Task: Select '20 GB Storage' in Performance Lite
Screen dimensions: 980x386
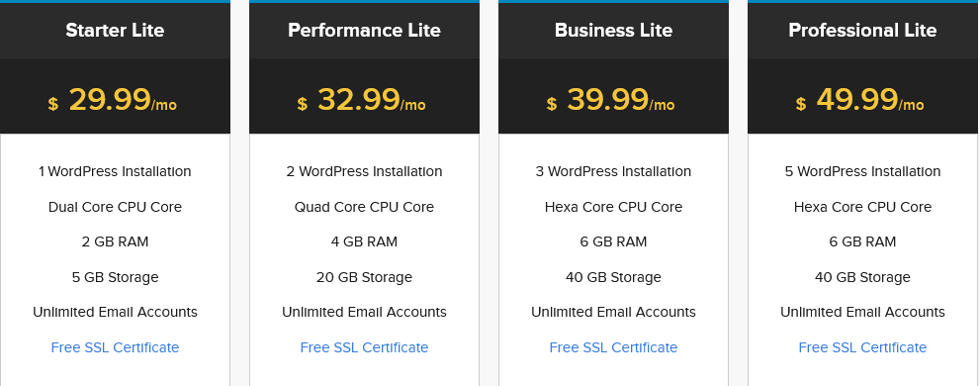Action: click(x=364, y=277)
